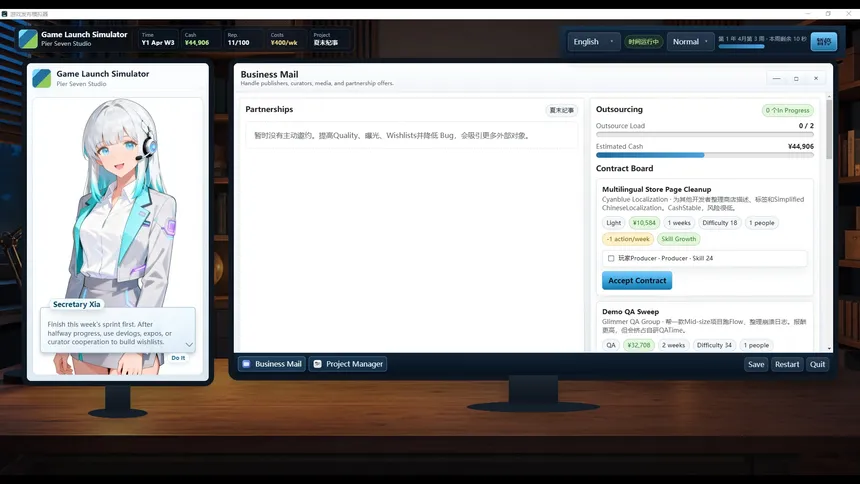The image size is (860, 484).
Task: Click the 'Secretary Xia' name label
Action: [x=77, y=304]
